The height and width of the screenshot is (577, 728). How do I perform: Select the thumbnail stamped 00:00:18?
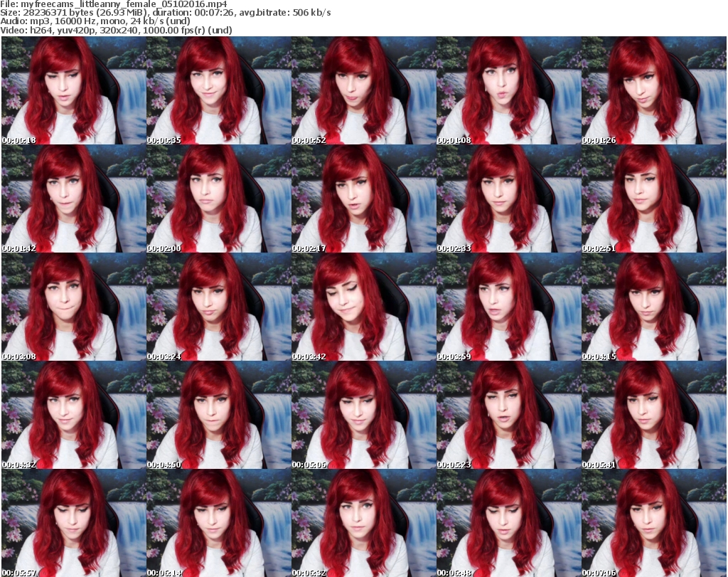[x=74, y=90]
